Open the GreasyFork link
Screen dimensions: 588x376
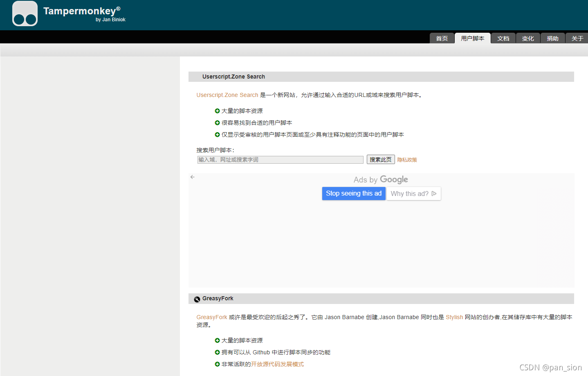[212, 317]
